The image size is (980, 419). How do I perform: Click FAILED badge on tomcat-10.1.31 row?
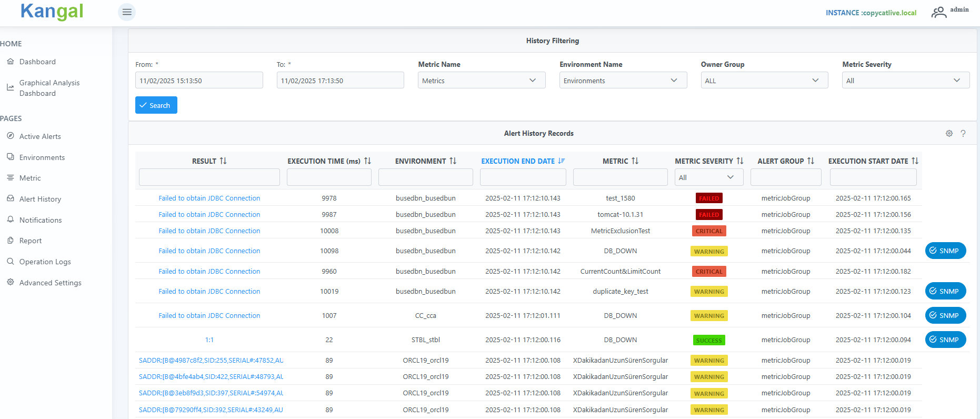[709, 214]
